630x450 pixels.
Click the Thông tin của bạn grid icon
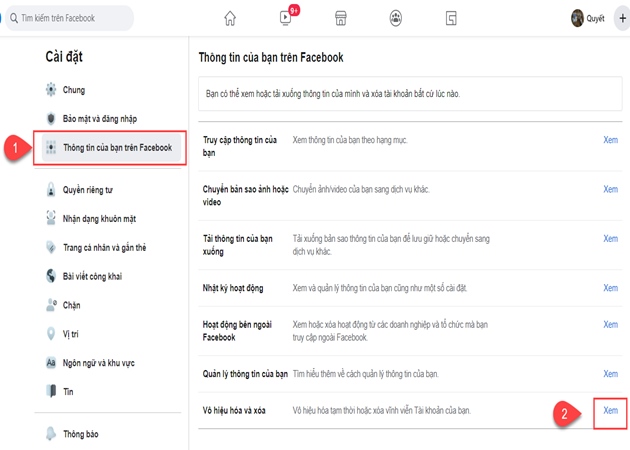51,147
